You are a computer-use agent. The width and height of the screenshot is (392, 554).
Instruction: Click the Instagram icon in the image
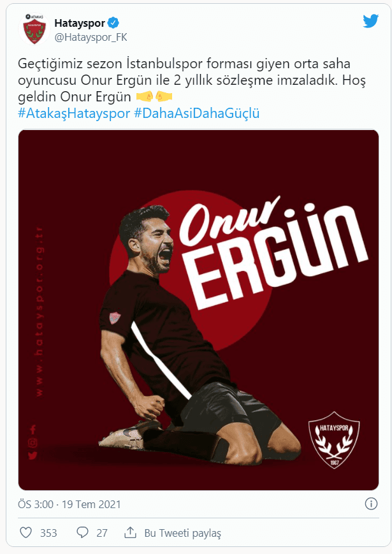tap(33, 442)
